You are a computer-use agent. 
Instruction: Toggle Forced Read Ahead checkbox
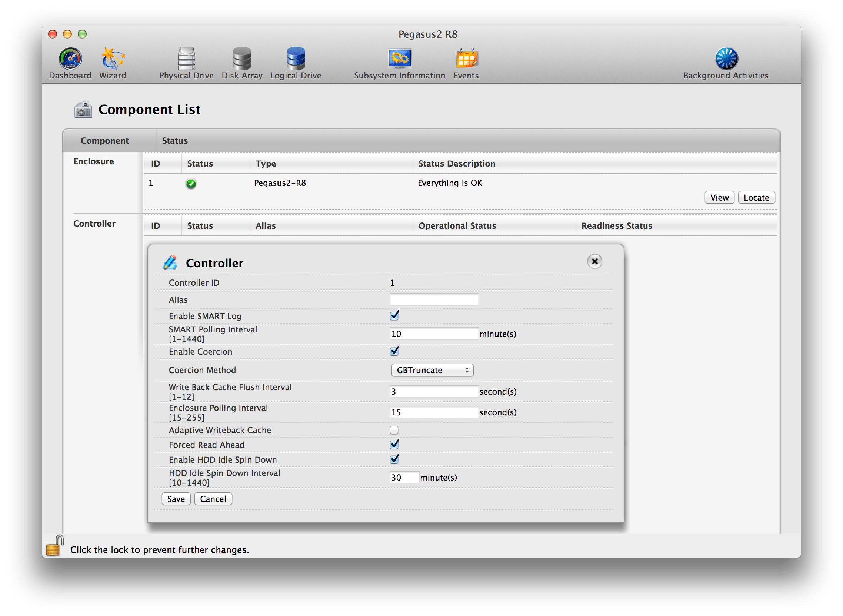tap(394, 445)
